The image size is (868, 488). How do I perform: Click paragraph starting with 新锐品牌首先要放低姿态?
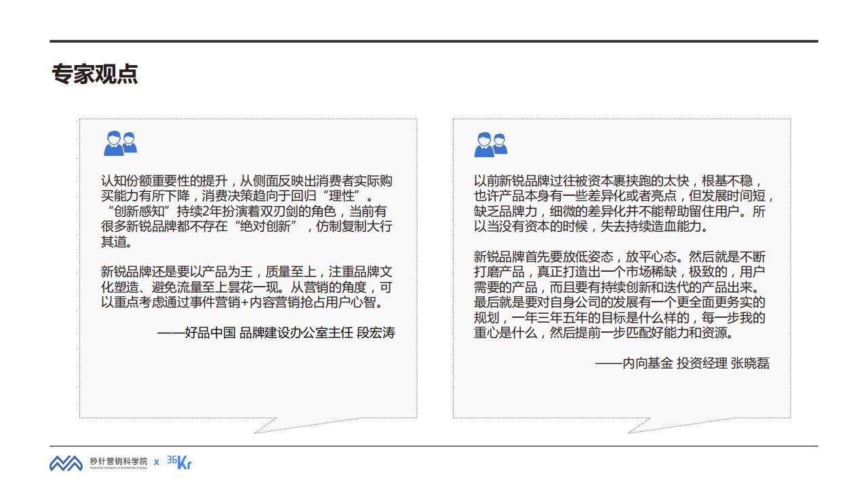(620, 295)
